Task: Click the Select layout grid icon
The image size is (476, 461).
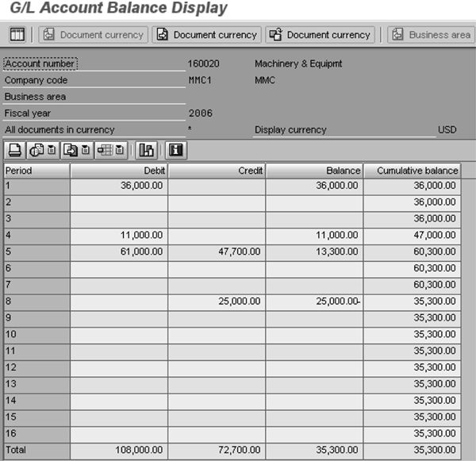Action: point(105,150)
